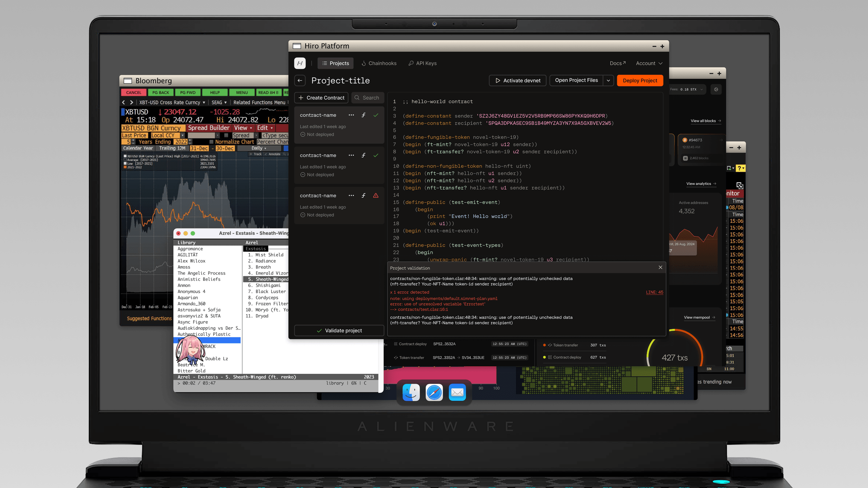The height and width of the screenshot is (488, 868).
Task: Select Alex Wilcox in the music Library
Action: tap(191, 261)
